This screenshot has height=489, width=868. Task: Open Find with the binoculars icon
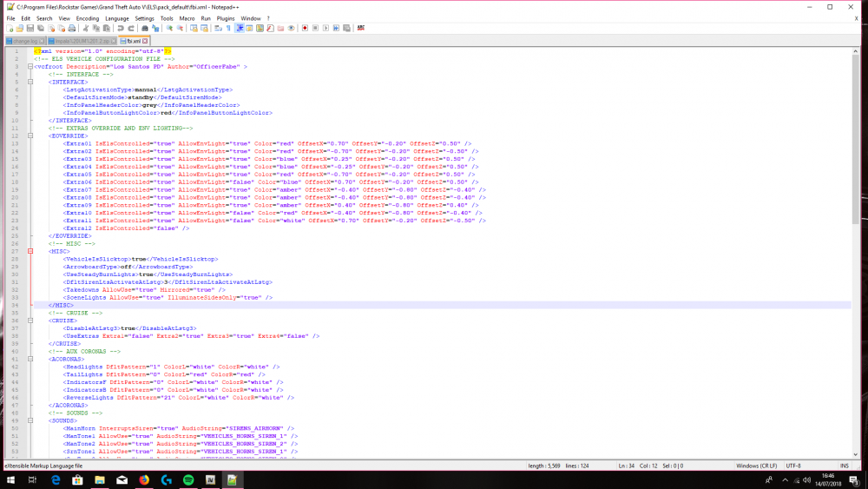(144, 29)
